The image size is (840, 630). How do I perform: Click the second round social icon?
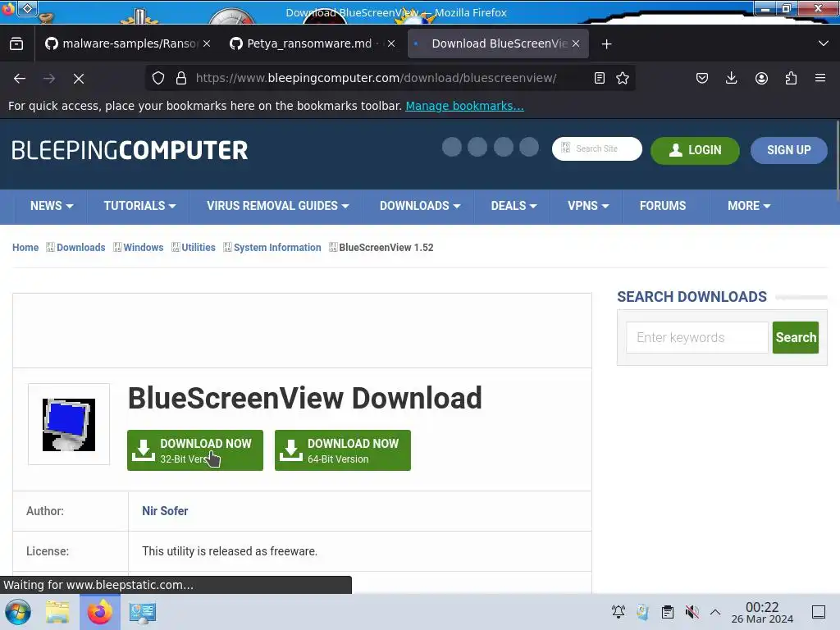point(477,147)
